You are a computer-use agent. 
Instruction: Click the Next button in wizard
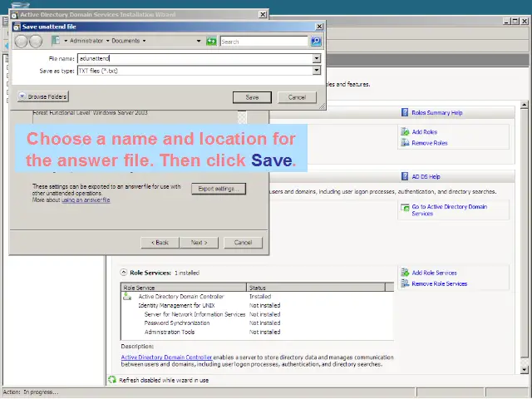(x=199, y=243)
